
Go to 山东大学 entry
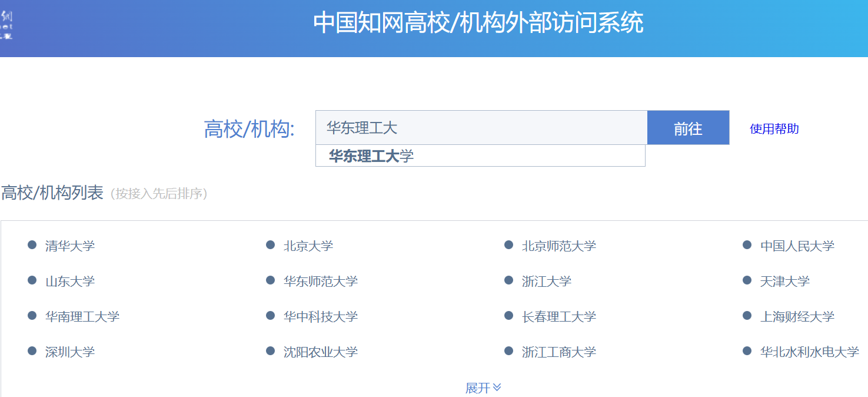pyautogui.click(x=70, y=281)
